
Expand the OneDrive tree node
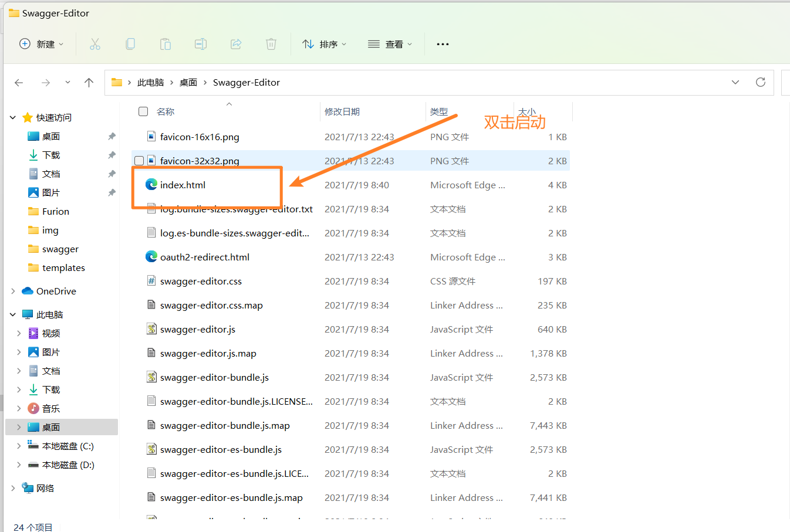pyautogui.click(x=13, y=291)
